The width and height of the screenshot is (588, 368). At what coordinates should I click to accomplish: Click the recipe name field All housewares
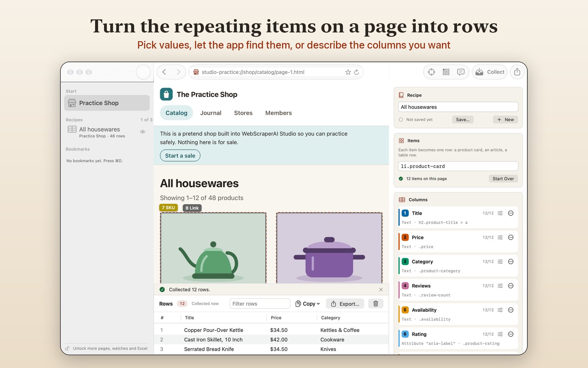[458, 107]
